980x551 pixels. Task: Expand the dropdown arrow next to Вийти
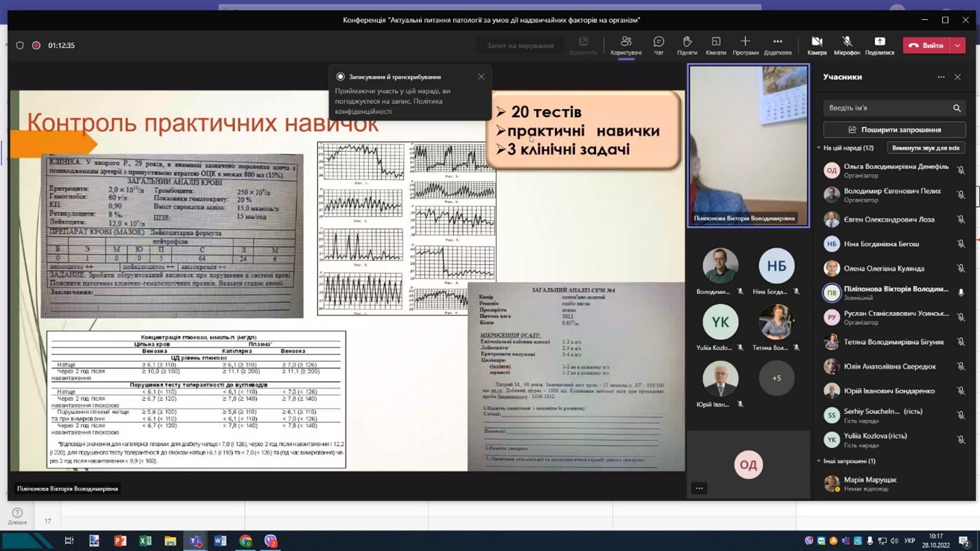[957, 45]
